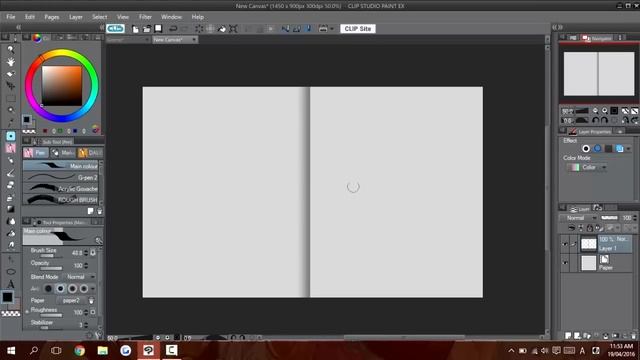Click the Open file toolbar icon
This screenshot has width=640, height=360.
pos(147,29)
